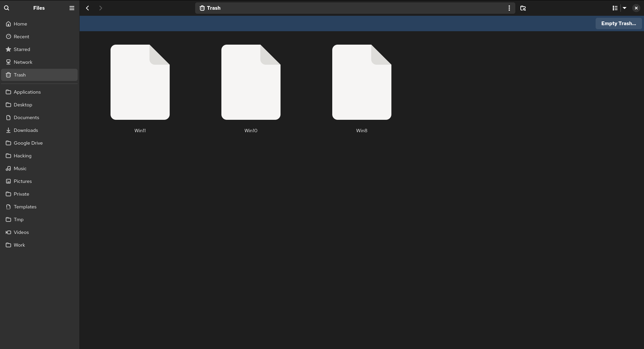The width and height of the screenshot is (644, 349).
Task: Open the Music folder
Action: 20,168
